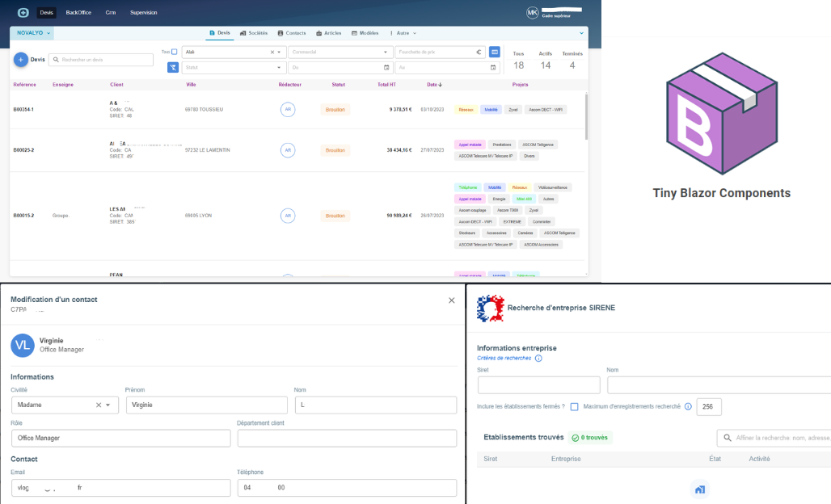The width and height of the screenshot is (831, 504).
Task: Open the BackOffice menu
Action: coord(78,13)
